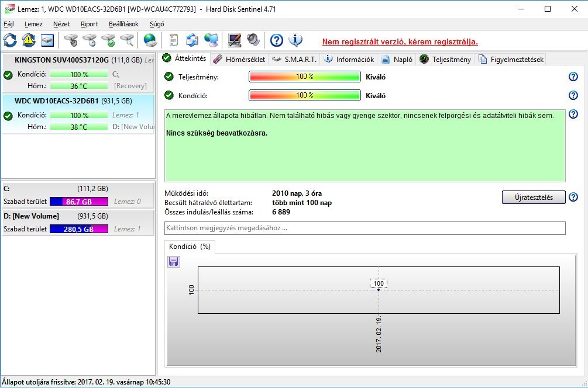Image resolution: width=588 pixels, height=388 pixels.
Task: Click the blue question mark toolbar icon
Action: point(276,40)
